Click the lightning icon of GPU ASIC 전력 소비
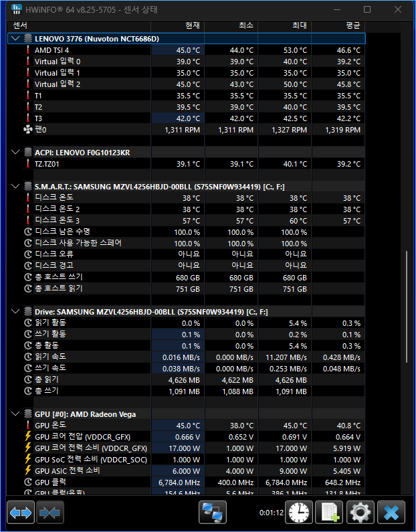 pyautogui.click(x=28, y=470)
